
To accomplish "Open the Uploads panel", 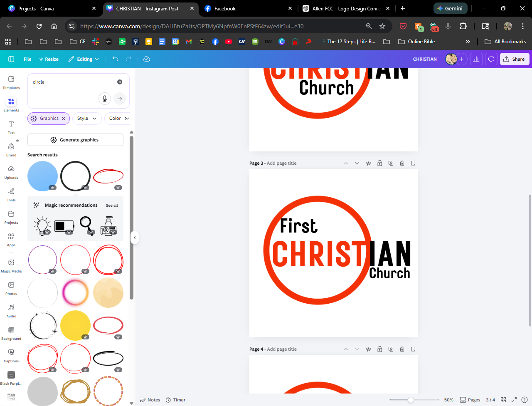I will pos(11,172).
